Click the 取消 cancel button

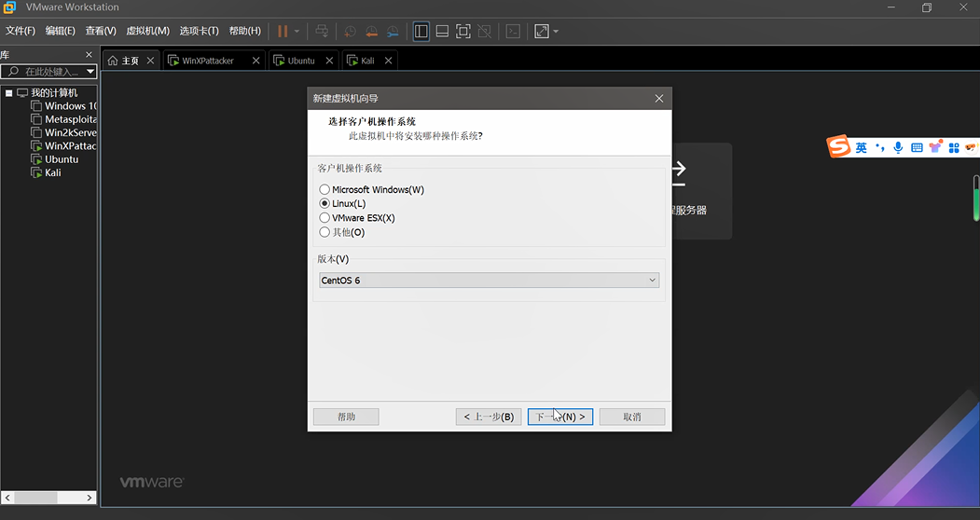(632, 417)
